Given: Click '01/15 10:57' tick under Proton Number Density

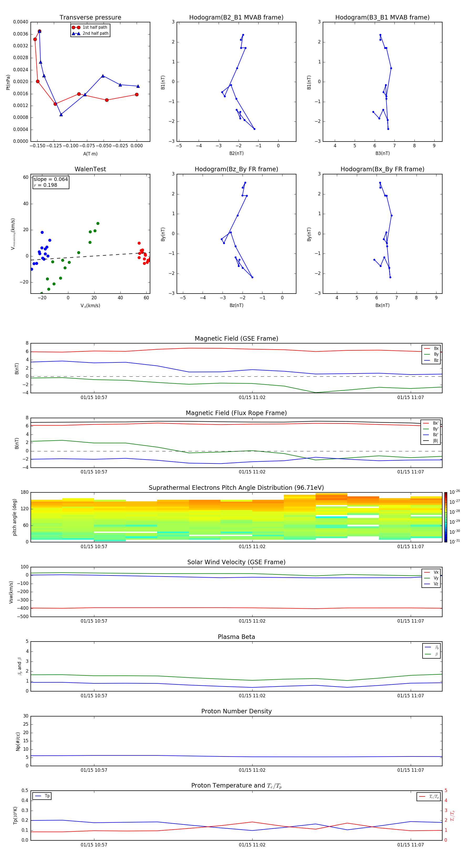Looking at the screenshot, I should coord(94,770).
